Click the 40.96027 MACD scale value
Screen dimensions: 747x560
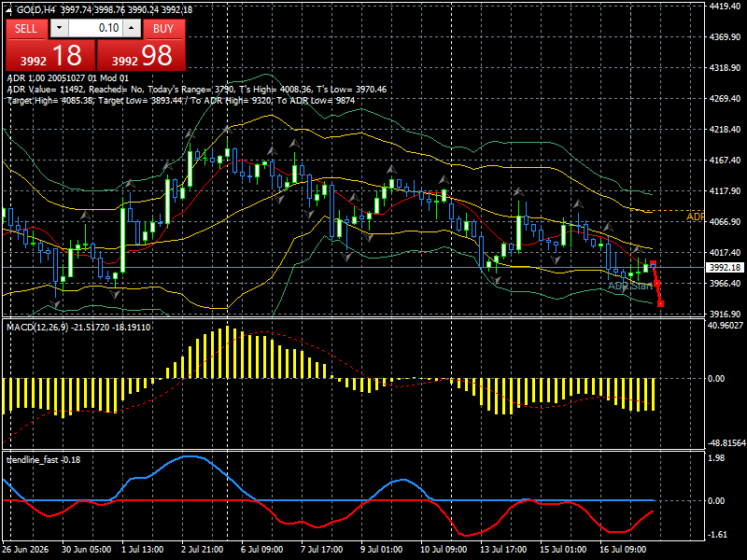(x=726, y=326)
